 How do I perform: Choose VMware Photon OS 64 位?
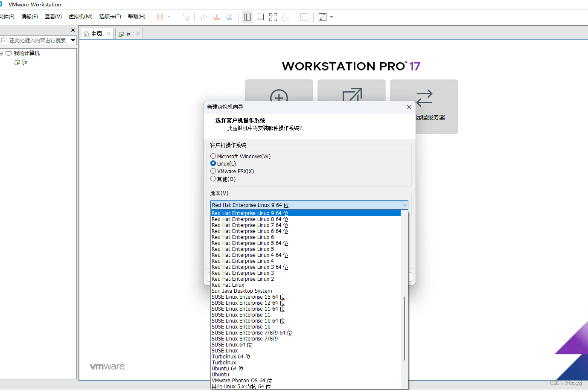tap(306, 380)
